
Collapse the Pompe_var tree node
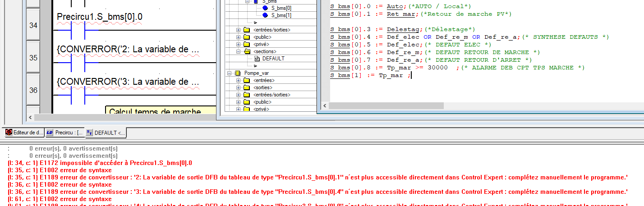[x=229, y=73]
